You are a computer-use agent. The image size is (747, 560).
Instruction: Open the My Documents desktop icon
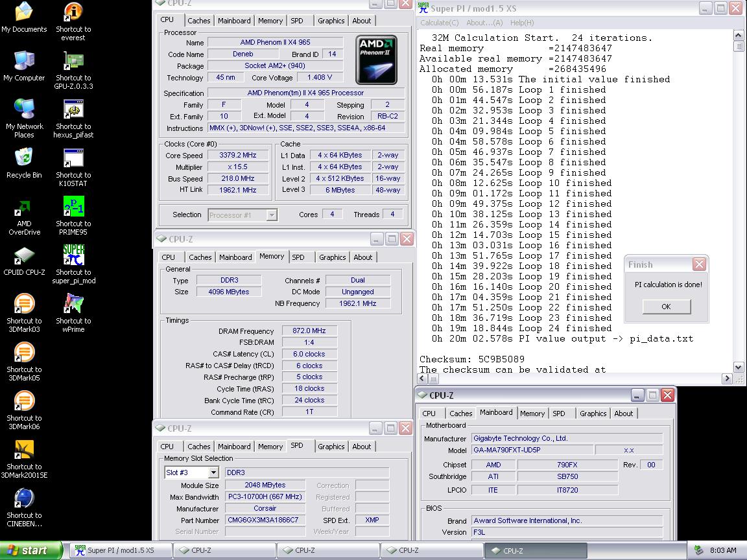point(24,17)
